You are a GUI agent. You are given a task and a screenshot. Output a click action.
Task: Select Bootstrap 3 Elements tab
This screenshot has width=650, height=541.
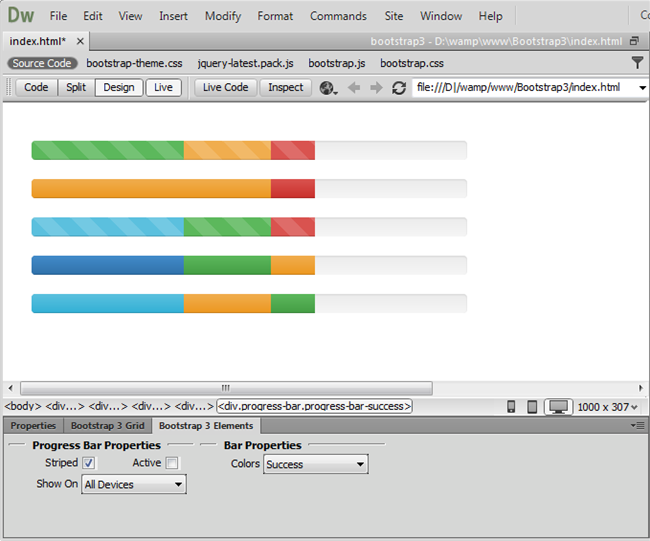[206, 426]
